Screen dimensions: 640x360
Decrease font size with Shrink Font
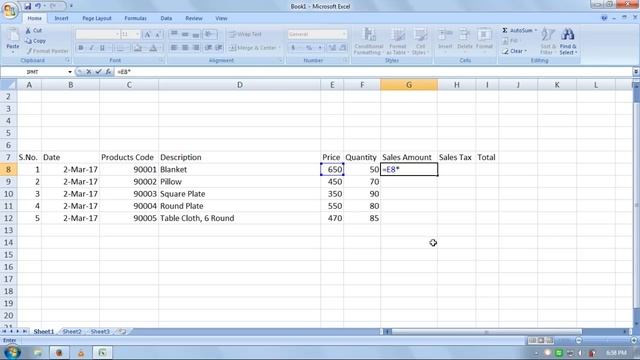coord(158,35)
